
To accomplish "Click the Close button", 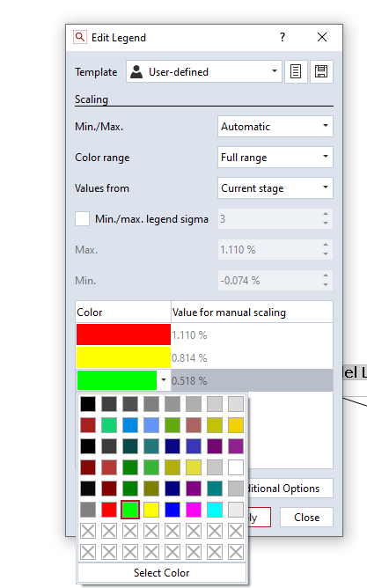I will [x=306, y=517].
